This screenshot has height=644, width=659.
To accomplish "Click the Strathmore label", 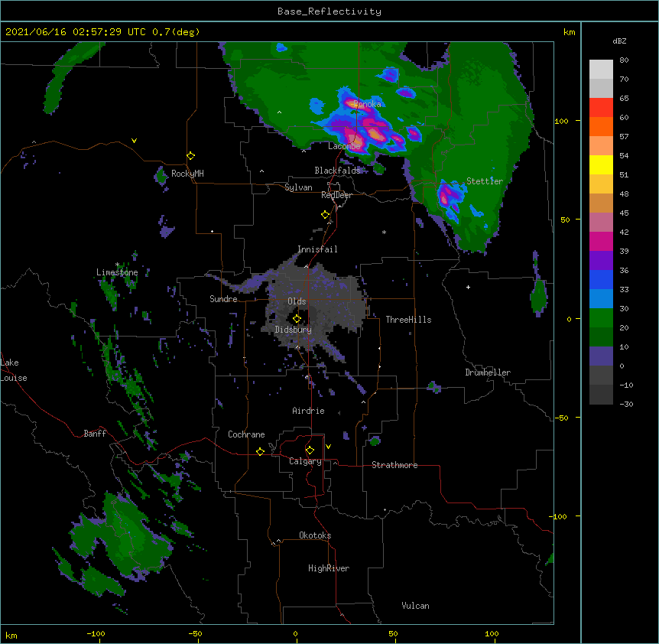I will [394, 465].
